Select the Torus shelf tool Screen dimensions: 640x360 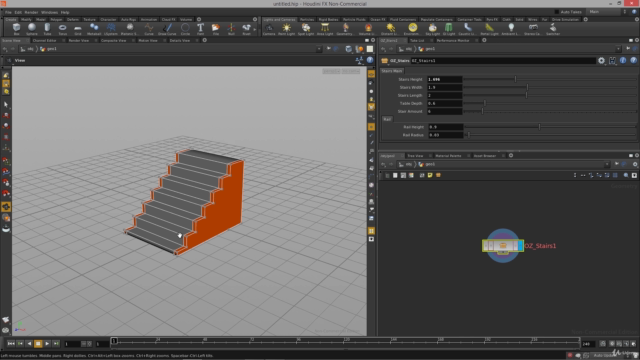point(62,29)
